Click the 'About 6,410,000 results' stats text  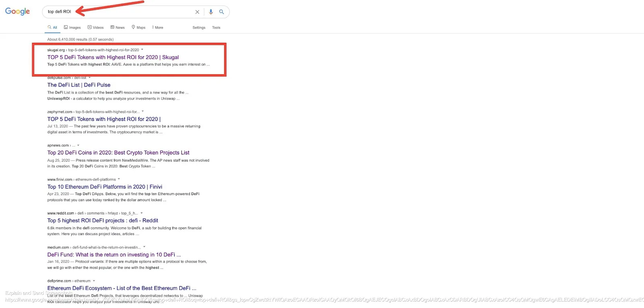coord(80,40)
